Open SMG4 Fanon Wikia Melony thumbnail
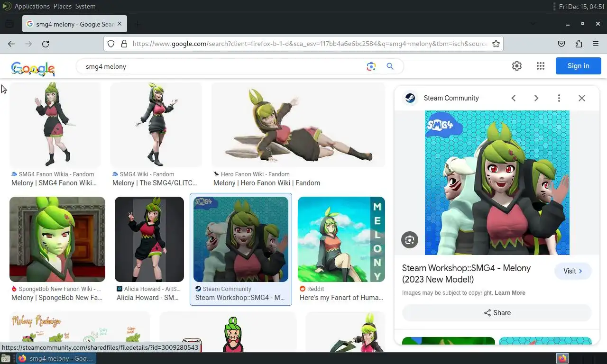This screenshot has width=607, height=364. [x=55, y=124]
